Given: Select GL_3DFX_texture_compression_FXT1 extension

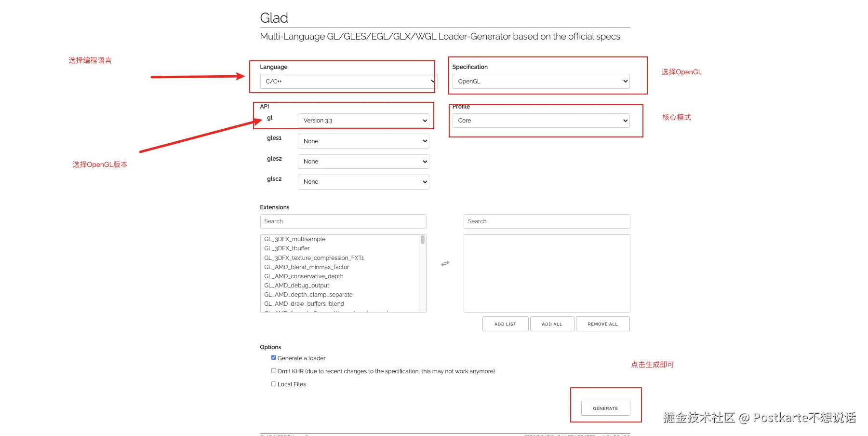Looking at the screenshot, I should pos(314,258).
